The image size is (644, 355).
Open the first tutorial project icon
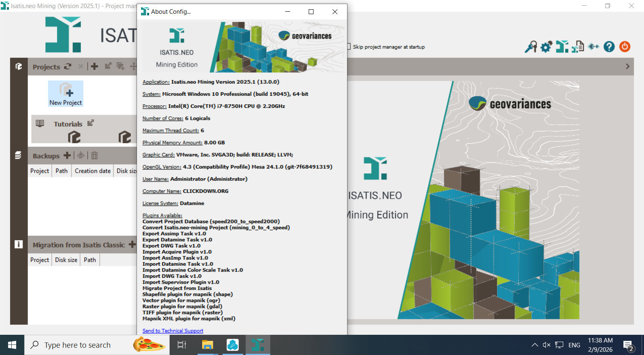pos(74,137)
